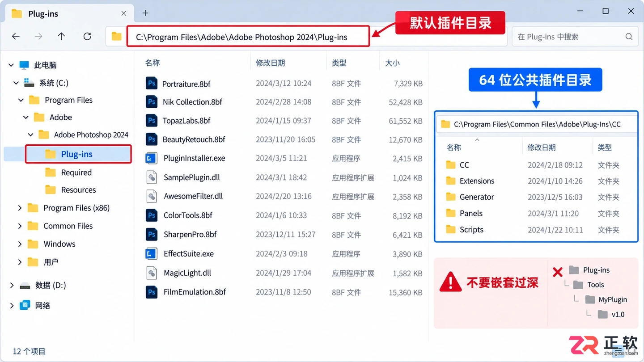644x362 pixels.
Task: Open a new tab with plus
Action: coord(145,13)
